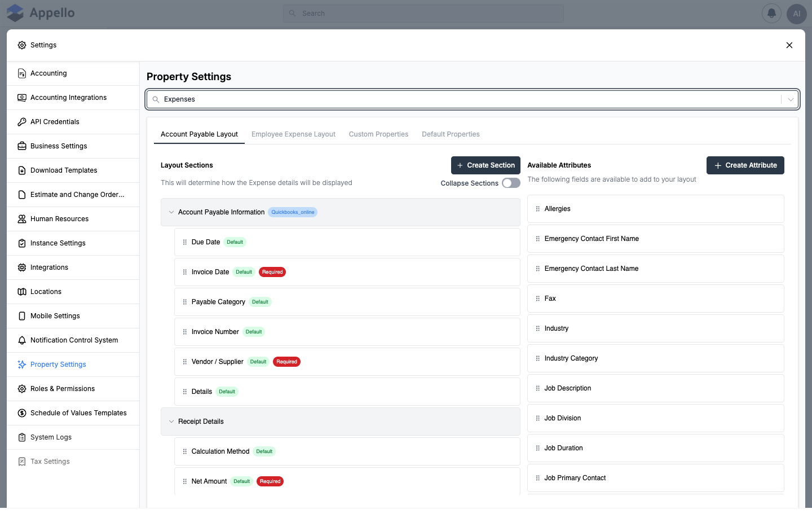
Task: Click the top Search field
Action: (423, 14)
